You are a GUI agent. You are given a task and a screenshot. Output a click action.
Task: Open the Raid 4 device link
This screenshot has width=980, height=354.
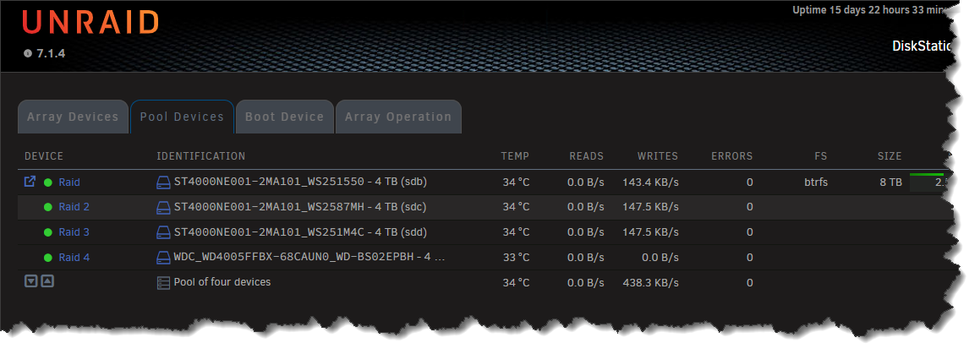tap(74, 257)
